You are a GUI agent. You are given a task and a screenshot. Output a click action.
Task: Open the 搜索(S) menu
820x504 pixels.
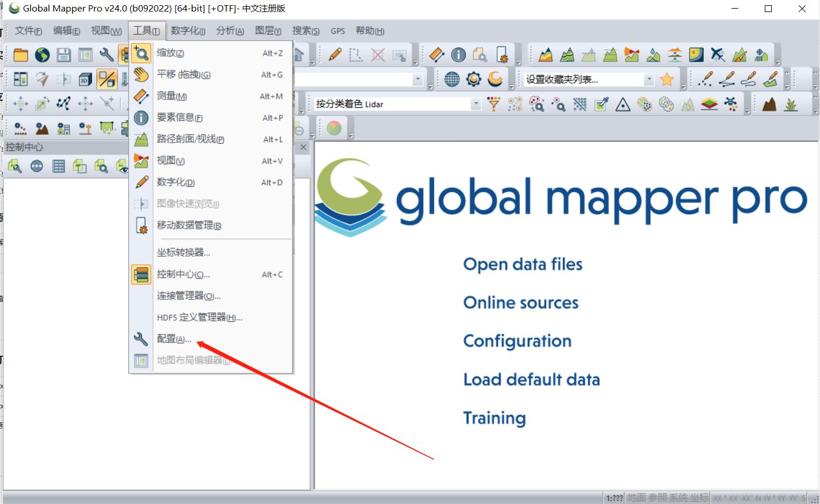306,30
